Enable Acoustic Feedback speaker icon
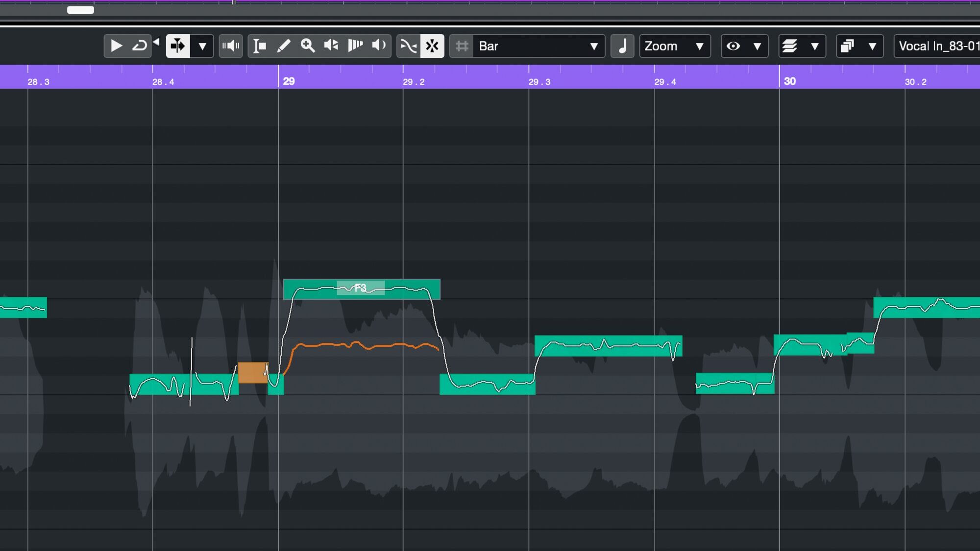This screenshot has width=980, height=551. tap(230, 46)
